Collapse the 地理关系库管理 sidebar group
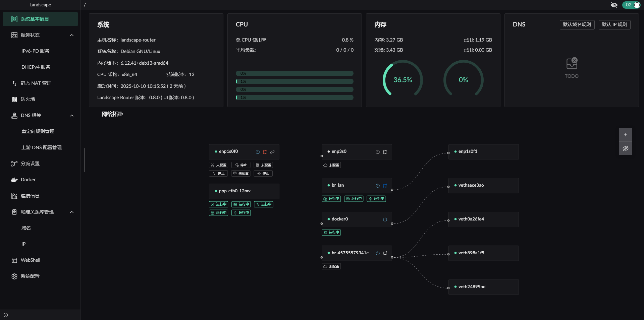644x320 pixels. (x=71, y=212)
